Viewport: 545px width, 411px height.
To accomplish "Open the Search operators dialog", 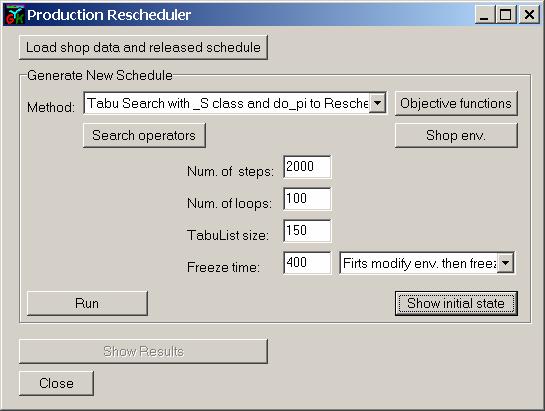I will 144,135.
